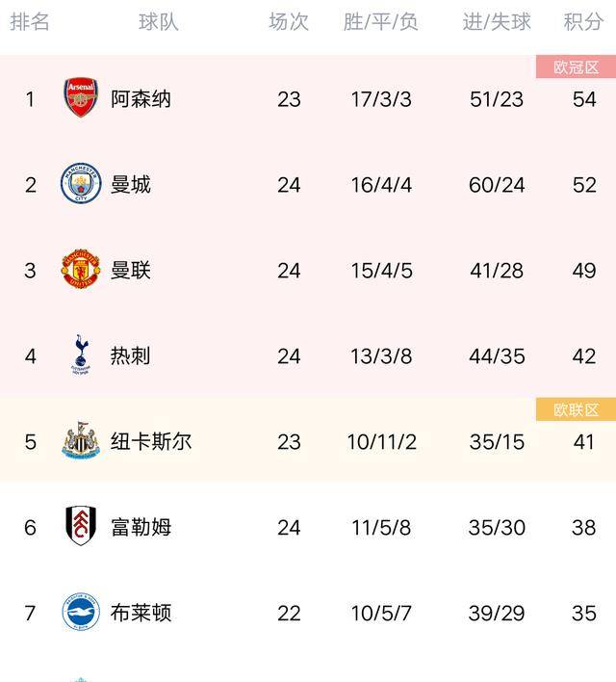The image size is (616, 682).
Task: Click the Manchester United club crest
Action: [x=81, y=270]
